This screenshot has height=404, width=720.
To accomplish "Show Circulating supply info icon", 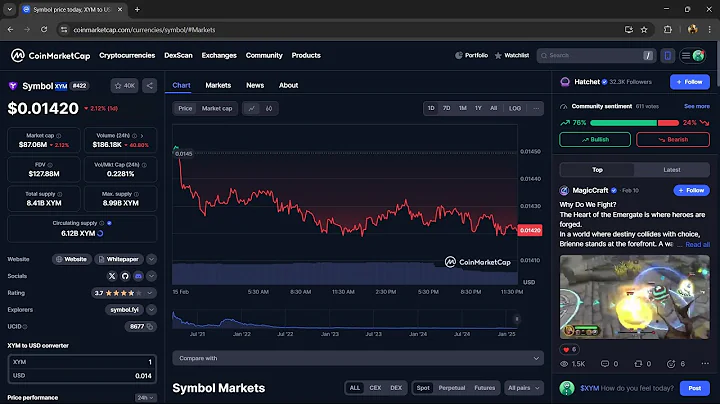I will point(101,223).
